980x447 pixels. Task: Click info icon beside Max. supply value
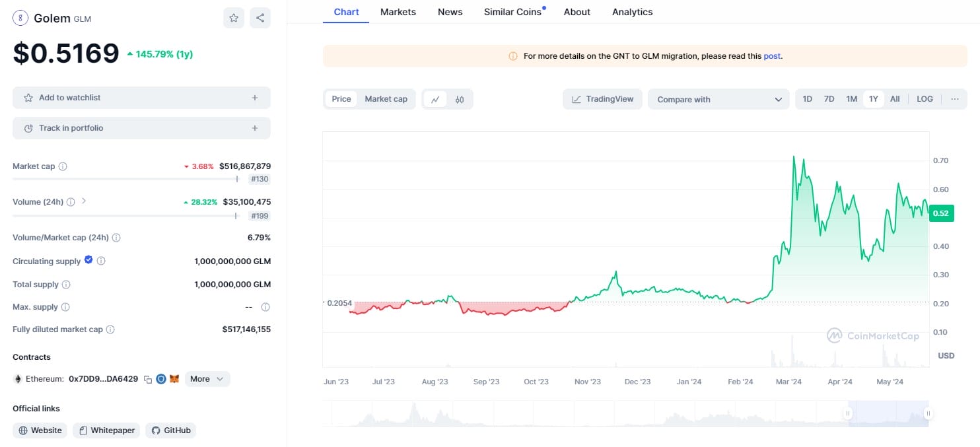pyautogui.click(x=265, y=307)
